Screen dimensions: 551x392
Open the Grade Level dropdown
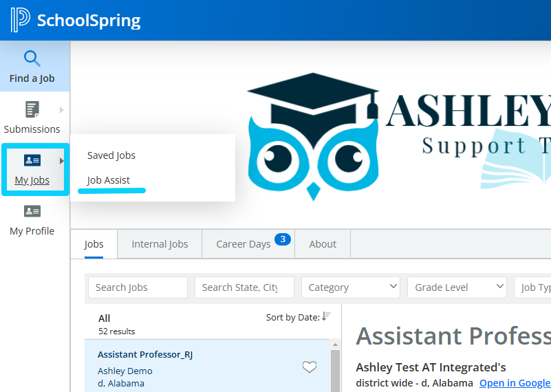point(457,287)
